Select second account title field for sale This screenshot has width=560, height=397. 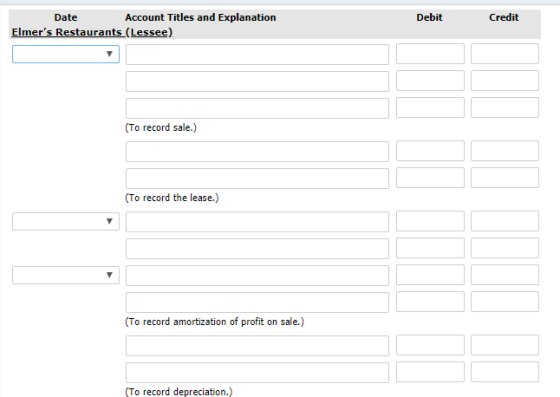point(257,81)
